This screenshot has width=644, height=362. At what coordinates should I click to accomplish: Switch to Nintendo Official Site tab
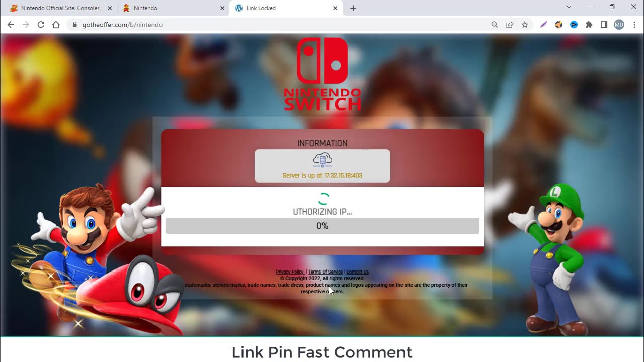click(x=59, y=8)
